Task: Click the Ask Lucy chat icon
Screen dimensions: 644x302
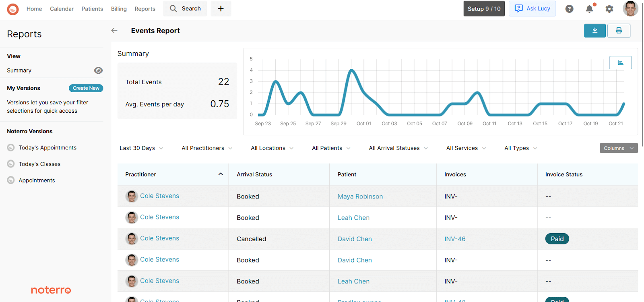Action: tap(519, 8)
